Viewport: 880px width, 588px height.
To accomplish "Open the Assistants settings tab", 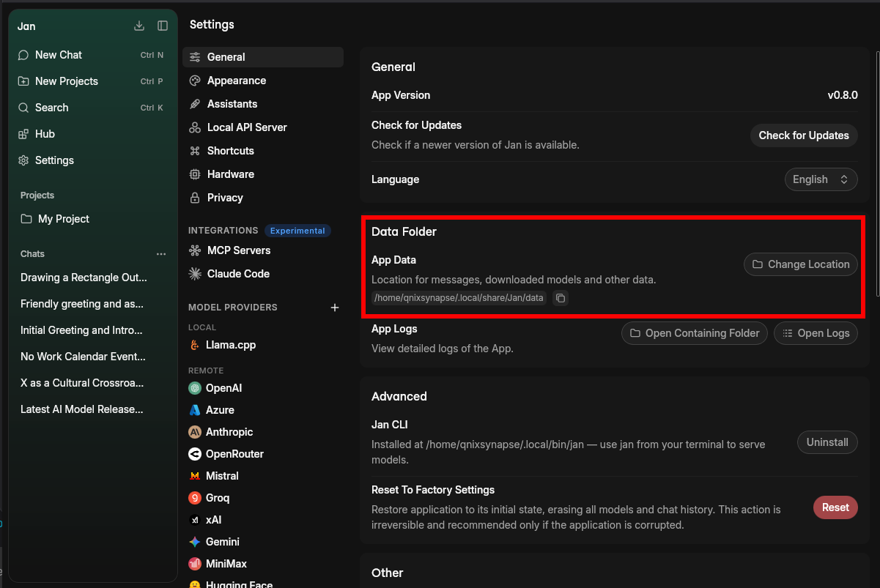I will pyautogui.click(x=263, y=104).
